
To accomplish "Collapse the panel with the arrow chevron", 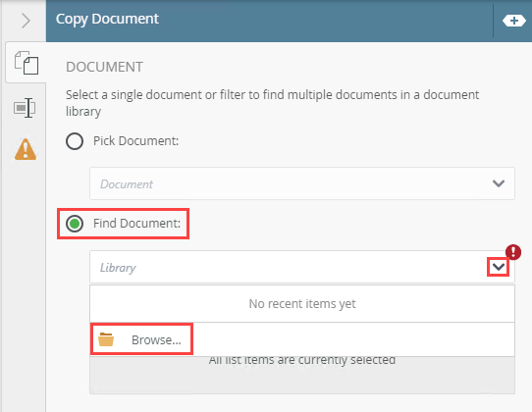I will click(26, 21).
